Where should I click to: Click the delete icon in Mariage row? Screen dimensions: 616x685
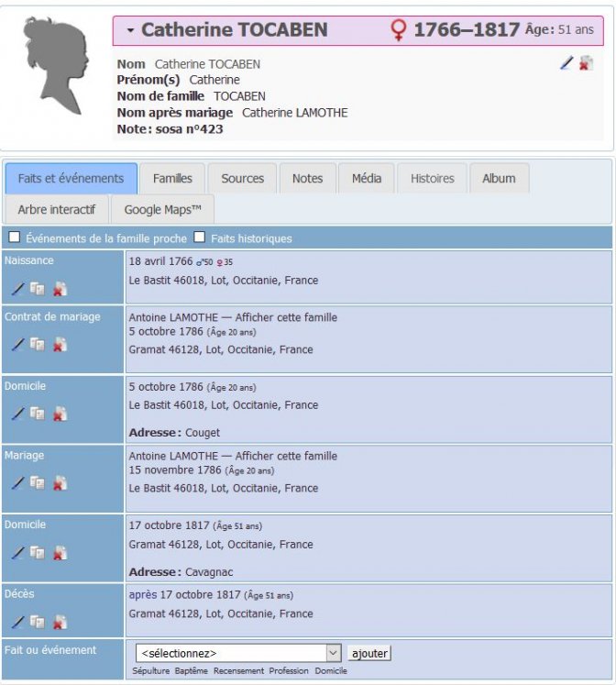pos(59,483)
